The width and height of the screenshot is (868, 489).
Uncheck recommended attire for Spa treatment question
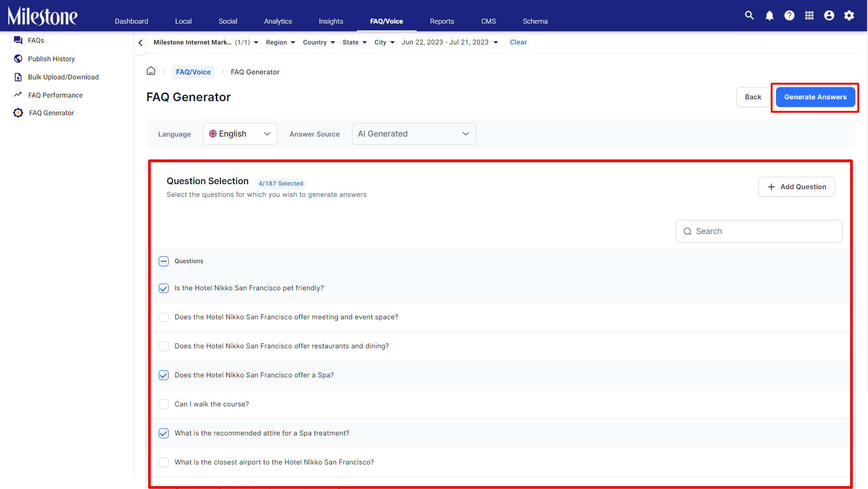(x=164, y=433)
